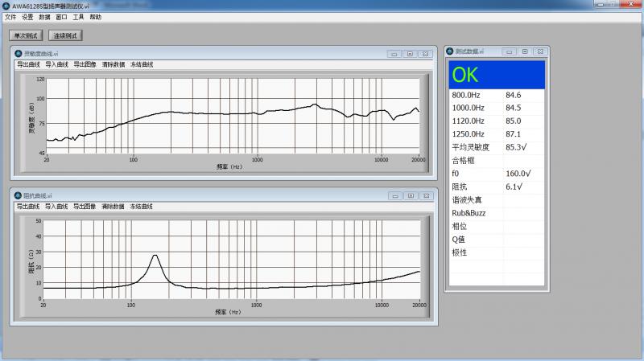
Task: Open the 设置 settings menu
Action: click(27, 17)
